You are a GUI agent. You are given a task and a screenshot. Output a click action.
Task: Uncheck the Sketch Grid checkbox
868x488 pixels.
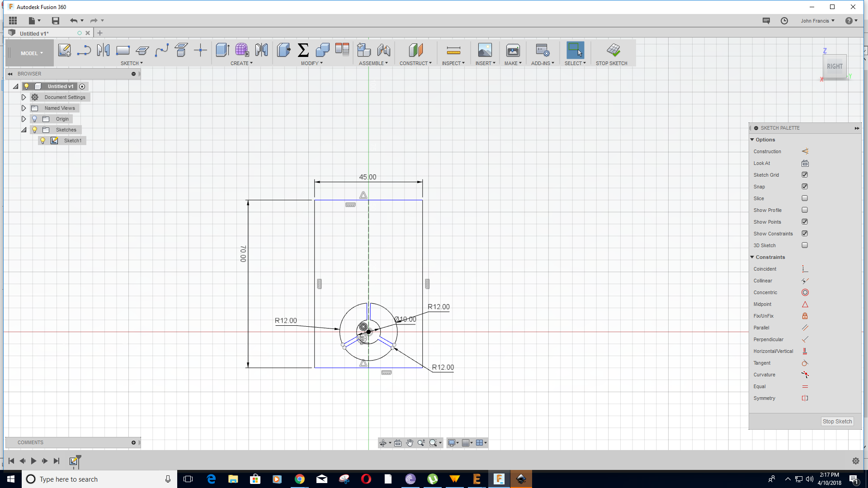tap(805, 175)
